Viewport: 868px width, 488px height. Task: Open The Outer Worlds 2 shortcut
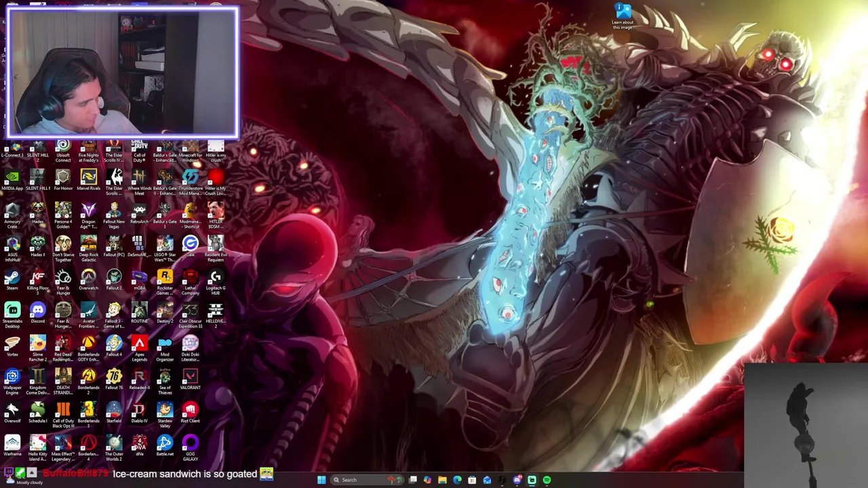(x=114, y=448)
